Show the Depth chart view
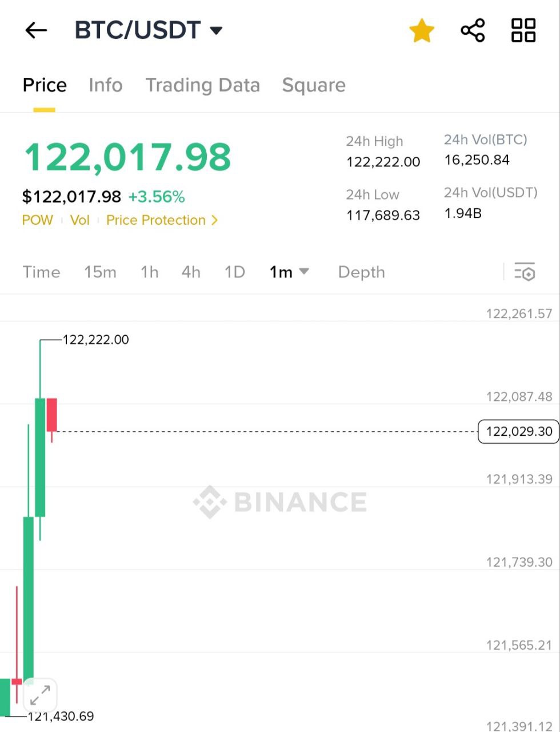 click(x=362, y=272)
